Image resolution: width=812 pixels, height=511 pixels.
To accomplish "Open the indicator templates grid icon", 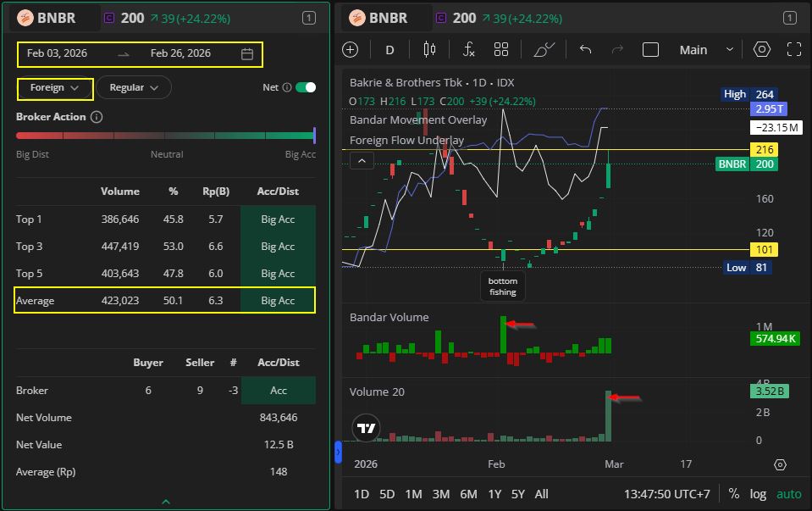I will click(x=501, y=50).
